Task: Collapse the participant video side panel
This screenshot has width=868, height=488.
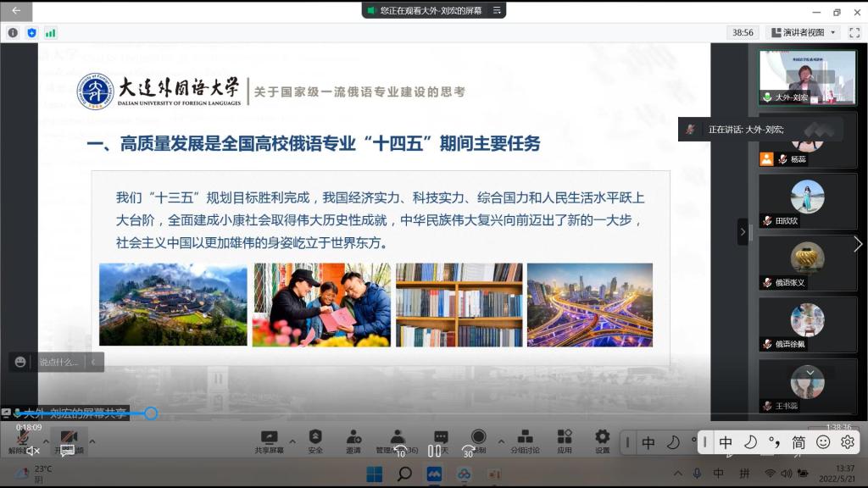Action: (x=743, y=231)
